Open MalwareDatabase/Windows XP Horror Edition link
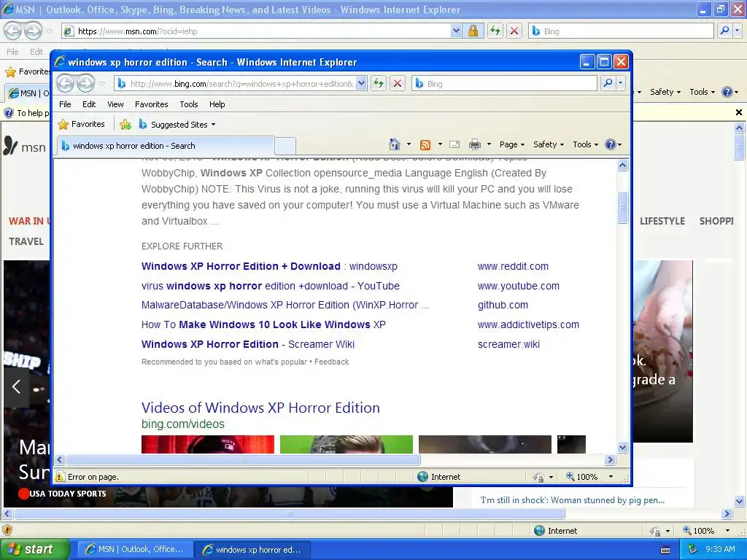This screenshot has width=747, height=560. tap(285, 305)
